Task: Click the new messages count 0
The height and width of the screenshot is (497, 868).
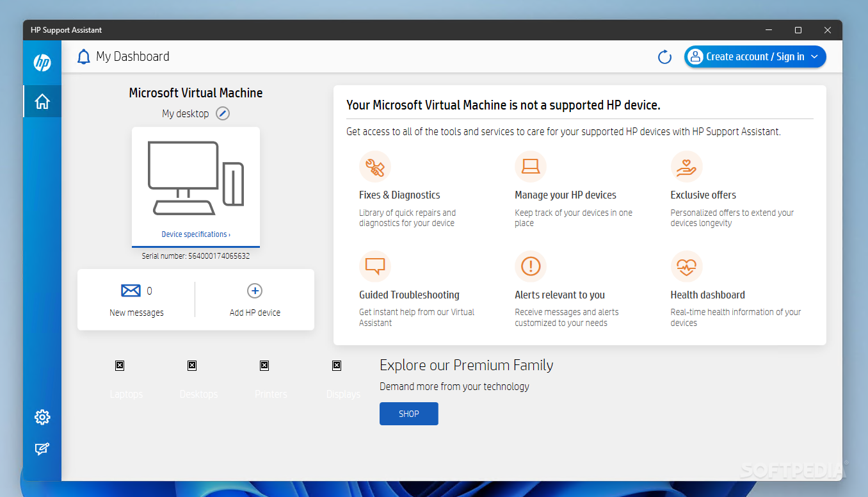Action: point(149,291)
